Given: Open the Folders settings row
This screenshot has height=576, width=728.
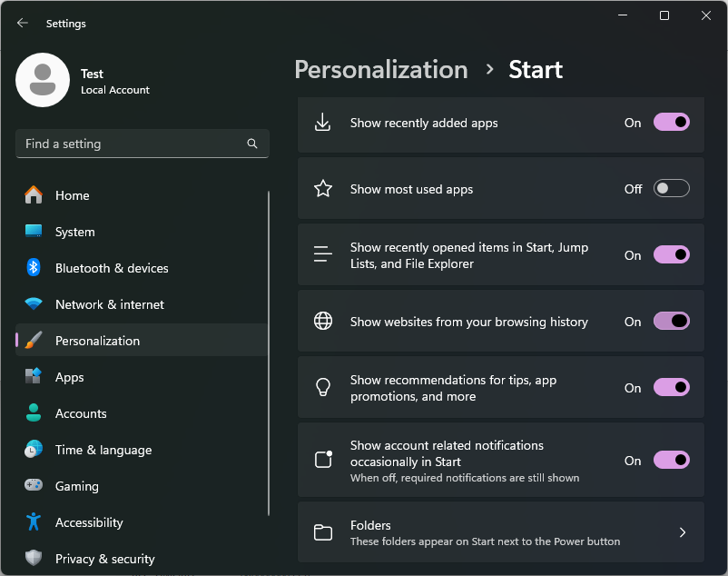Looking at the screenshot, I should coord(500,532).
